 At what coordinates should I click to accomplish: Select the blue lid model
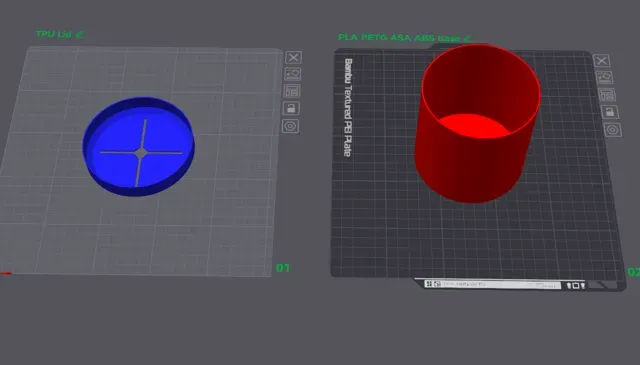(x=139, y=147)
